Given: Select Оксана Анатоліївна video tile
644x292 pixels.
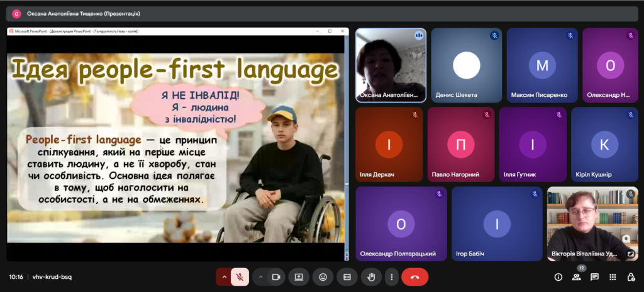Looking at the screenshot, I should (x=391, y=65).
